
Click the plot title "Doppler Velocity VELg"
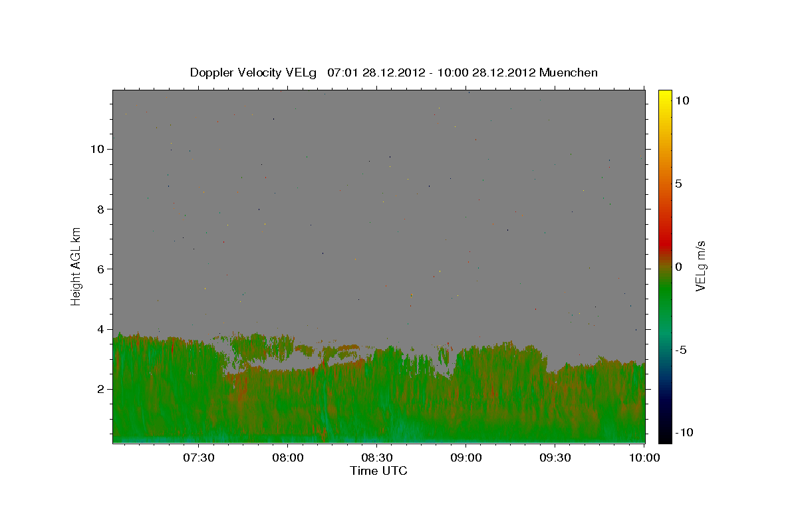(x=255, y=72)
